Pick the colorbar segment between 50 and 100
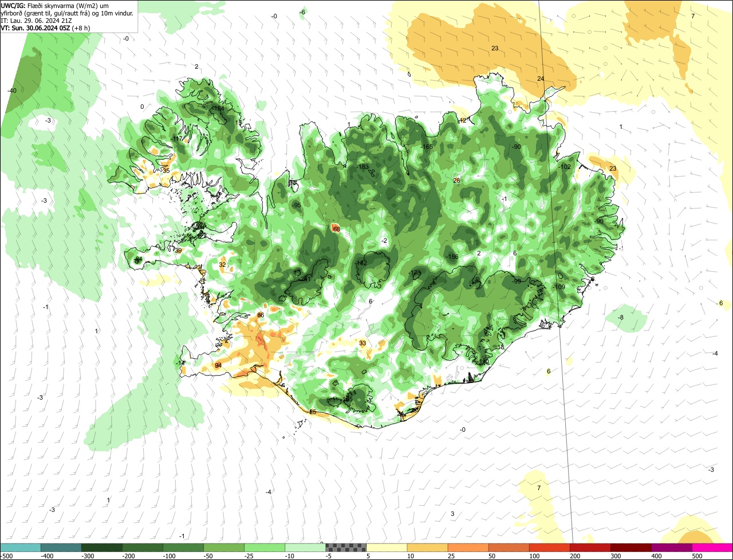 click(509, 547)
